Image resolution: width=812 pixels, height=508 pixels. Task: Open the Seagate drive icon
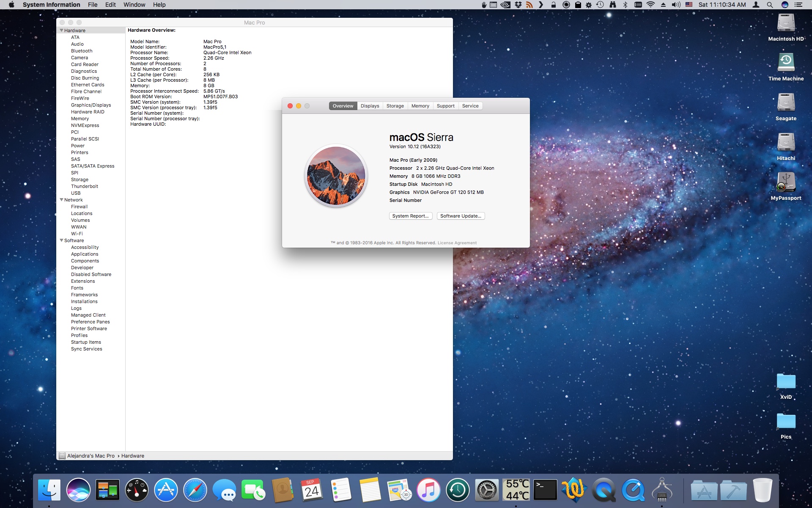pos(786,102)
